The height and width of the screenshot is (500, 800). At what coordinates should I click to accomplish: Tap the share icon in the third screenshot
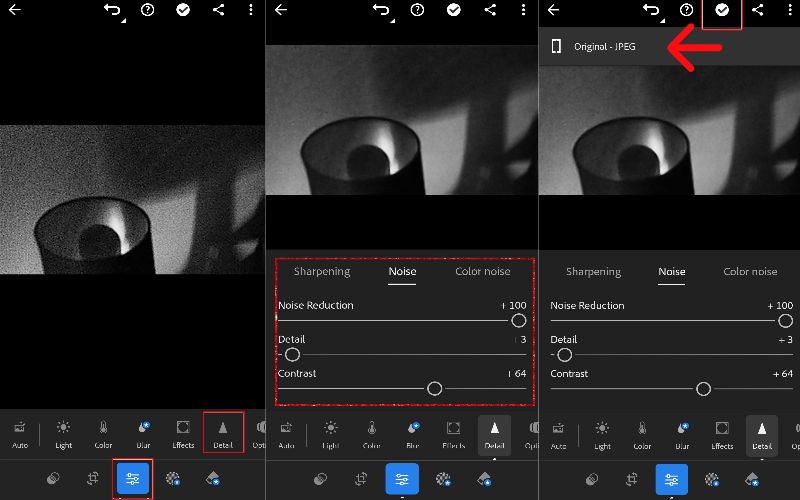757,9
